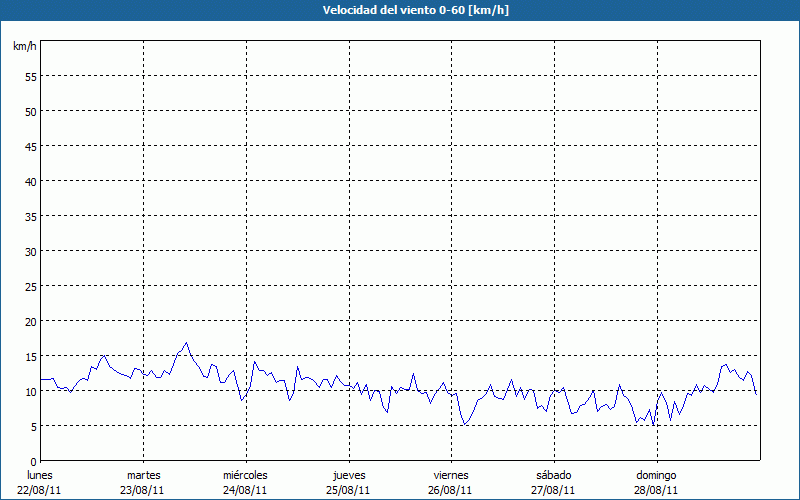Click the 28/08/11 date on the x-axis
Viewport: 800px width, 500px height.
656,490
